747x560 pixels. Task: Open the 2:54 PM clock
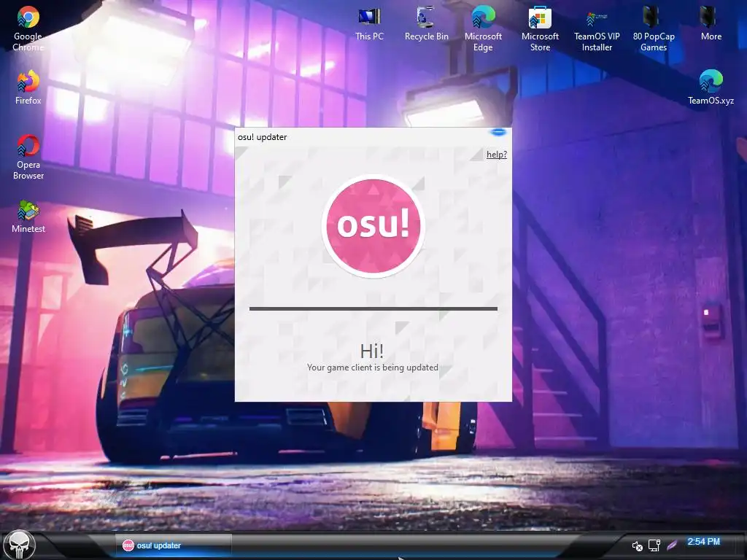tap(704, 542)
